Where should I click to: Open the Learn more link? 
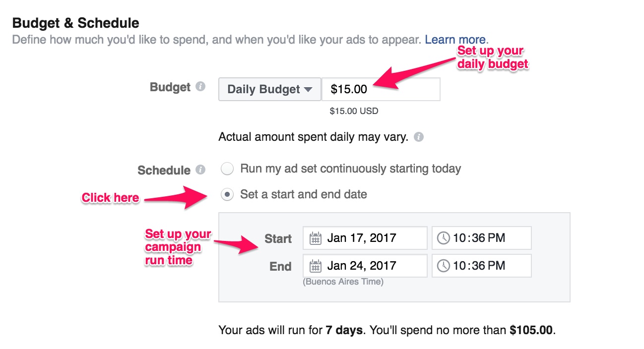tap(455, 40)
